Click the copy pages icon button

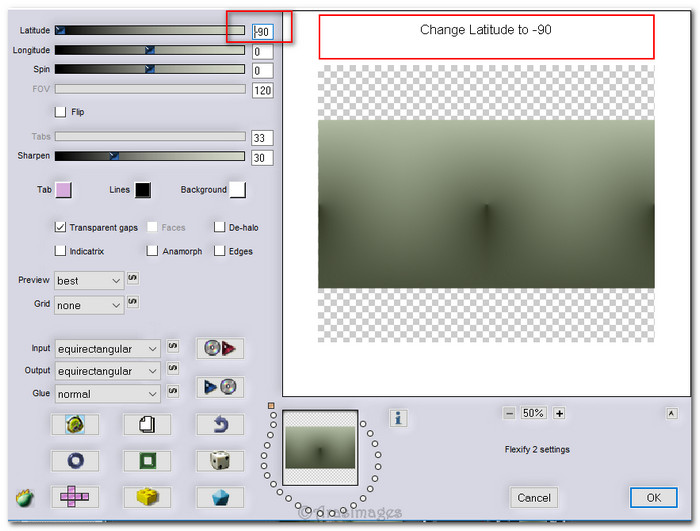(x=147, y=425)
